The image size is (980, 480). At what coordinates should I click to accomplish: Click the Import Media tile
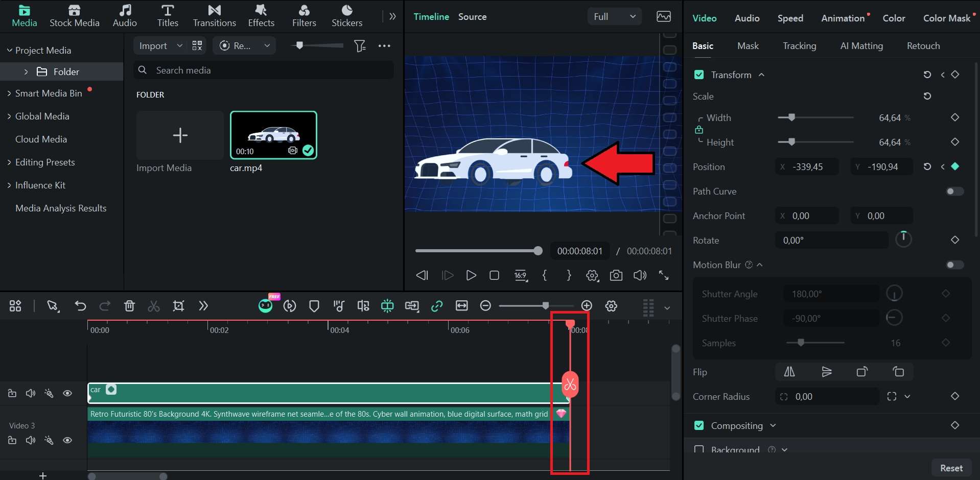click(x=180, y=135)
